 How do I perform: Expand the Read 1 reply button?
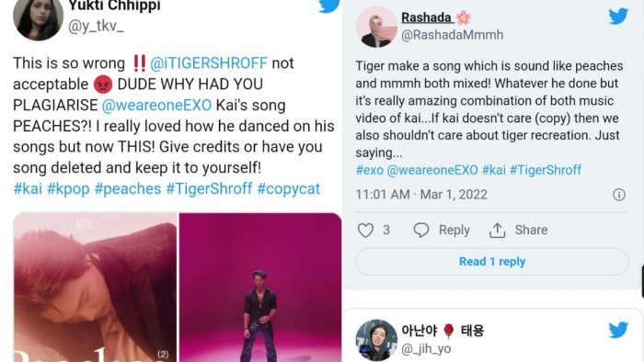click(x=492, y=262)
